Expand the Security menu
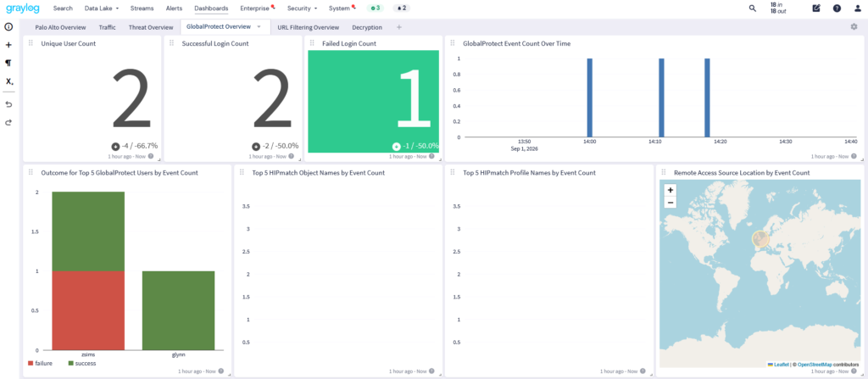868x379 pixels. point(303,8)
